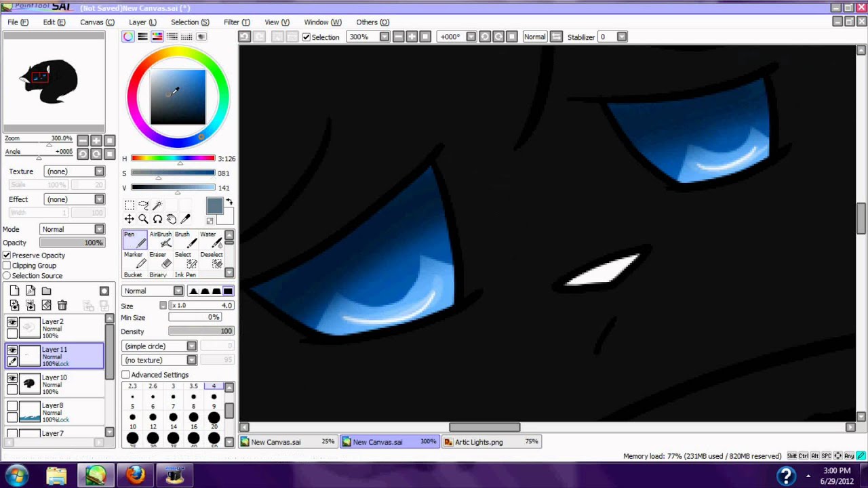
Task: Click the Normal view mode button in toolbar
Action: click(534, 37)
